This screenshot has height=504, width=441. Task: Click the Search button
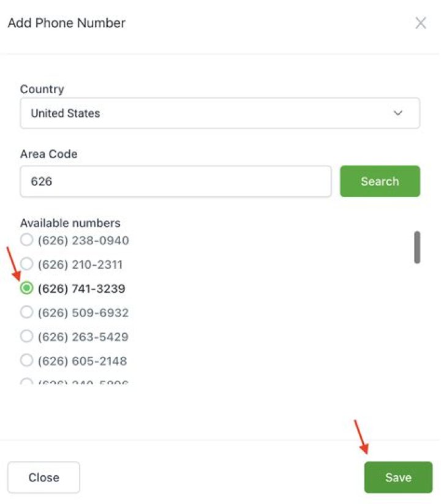click(x=380, y=181)
